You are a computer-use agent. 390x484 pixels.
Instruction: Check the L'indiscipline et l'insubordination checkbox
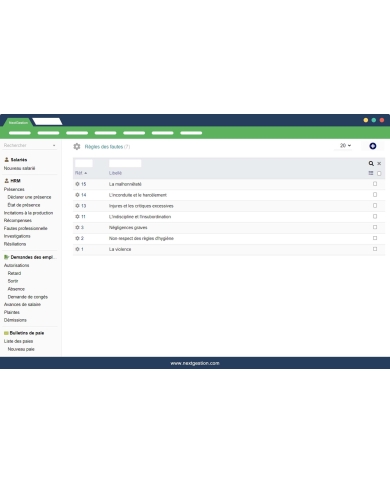375,216
